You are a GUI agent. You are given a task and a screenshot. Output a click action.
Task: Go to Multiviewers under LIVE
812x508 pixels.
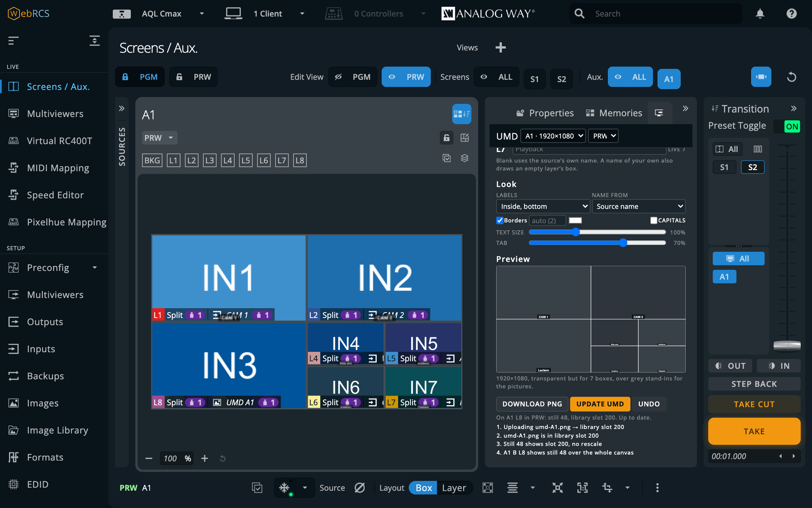[x=55, y=114]
